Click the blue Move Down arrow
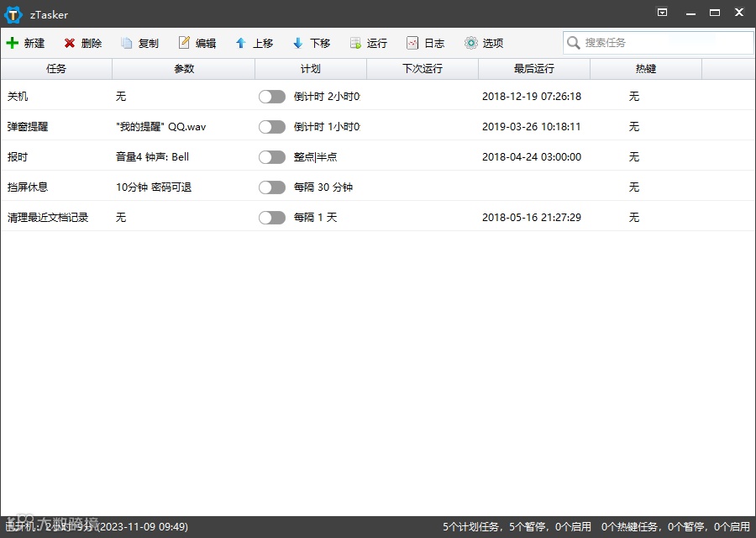Screen dimensions: 756x538 coord(298,43)
